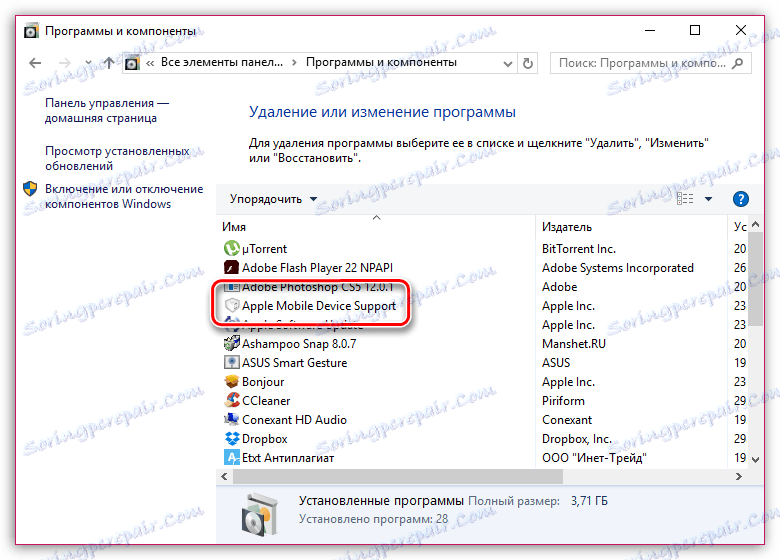Image resolution: width=780 pixels, height=560 pixels.
Task: Click the vertical scrollbar thumb
Action: point(756,279)
